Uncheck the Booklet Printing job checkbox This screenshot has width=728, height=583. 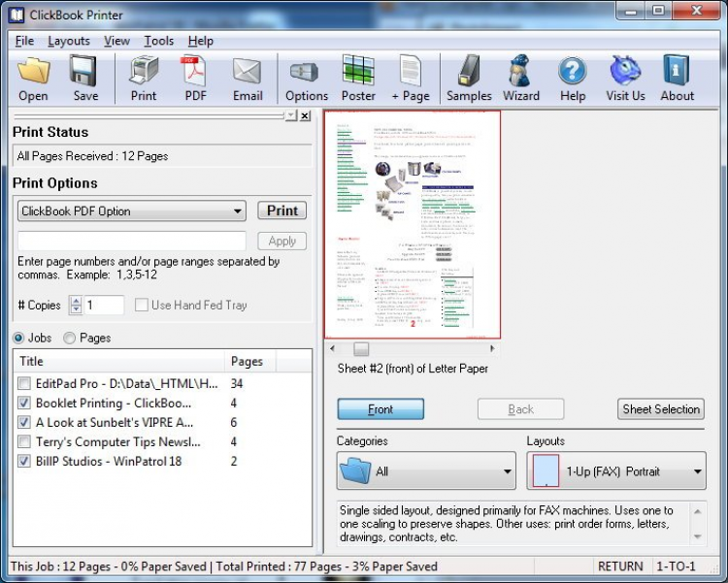pyautogui.click(x=24, y=403)
